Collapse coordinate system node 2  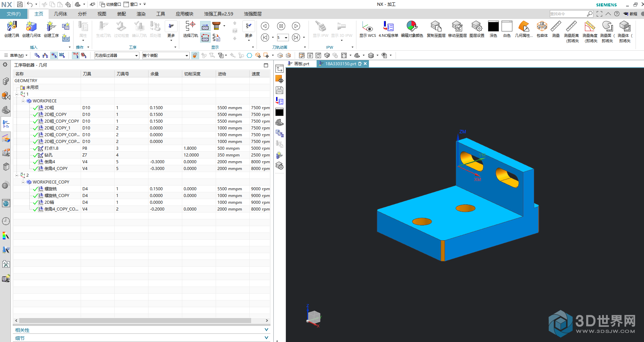[x=17, y=175]
